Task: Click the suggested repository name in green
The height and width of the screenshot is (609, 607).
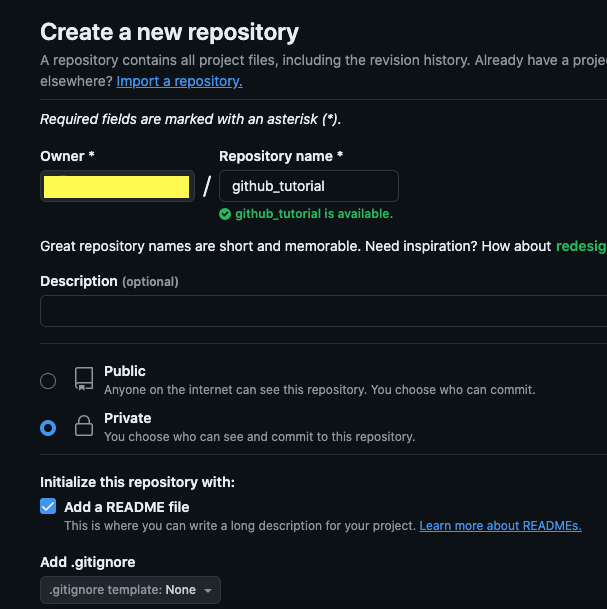Action: pos(581,246)
